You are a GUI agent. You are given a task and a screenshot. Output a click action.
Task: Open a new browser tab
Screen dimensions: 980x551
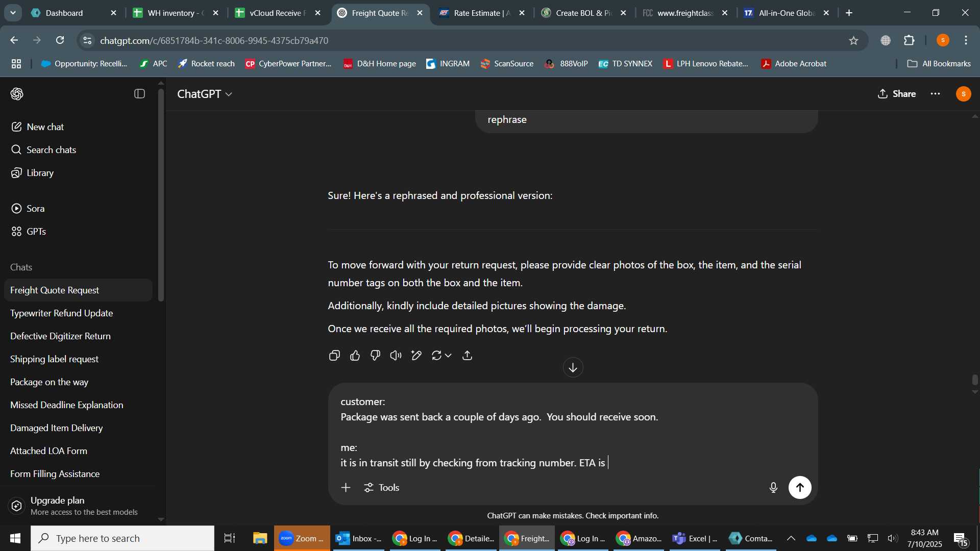(849, 13)
